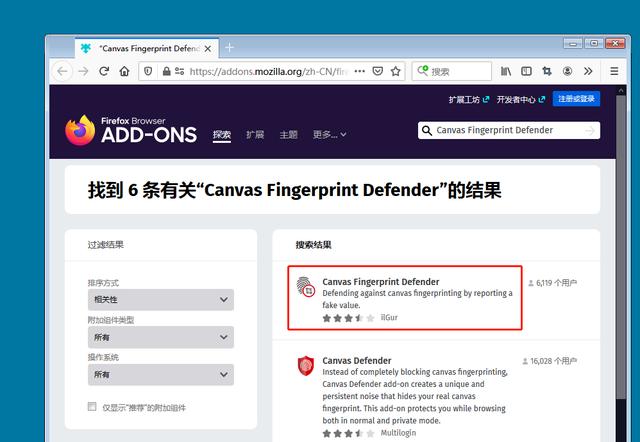This screenshot has width=640, height=442.
Task: Take a screenshot with the crop icon
Action: click(547, 71)
